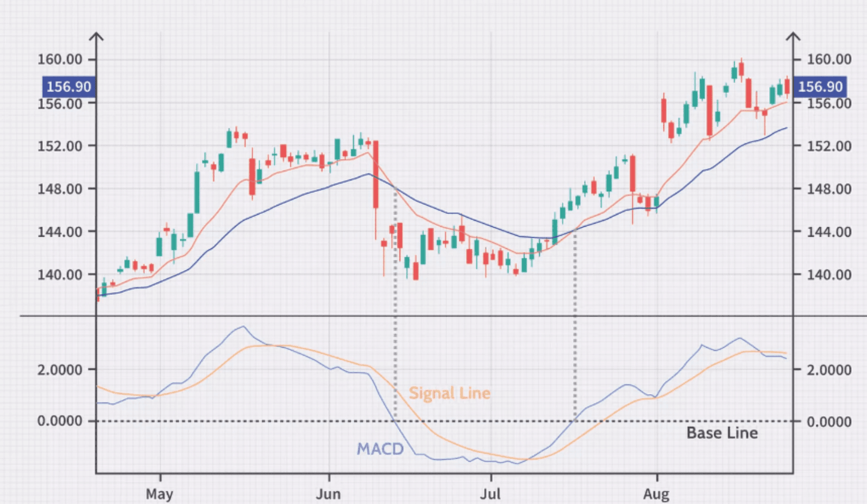This screenshot has height=504, width=867.
Task: Select the May marker on time axis
Action: 159,494
